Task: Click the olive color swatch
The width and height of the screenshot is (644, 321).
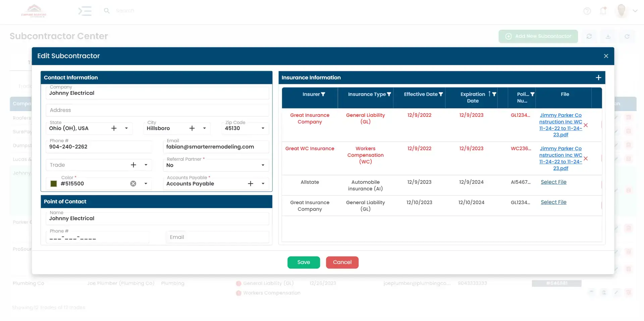Action: [54, 184]
